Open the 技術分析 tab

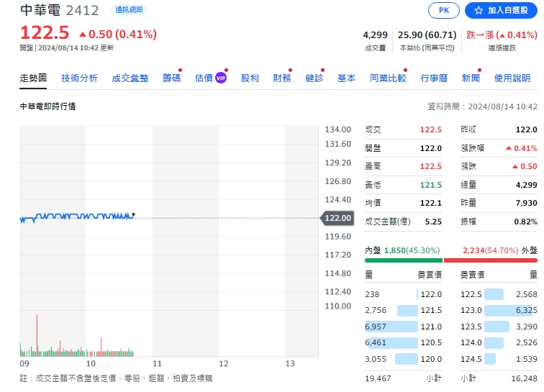tap(79, 78)
